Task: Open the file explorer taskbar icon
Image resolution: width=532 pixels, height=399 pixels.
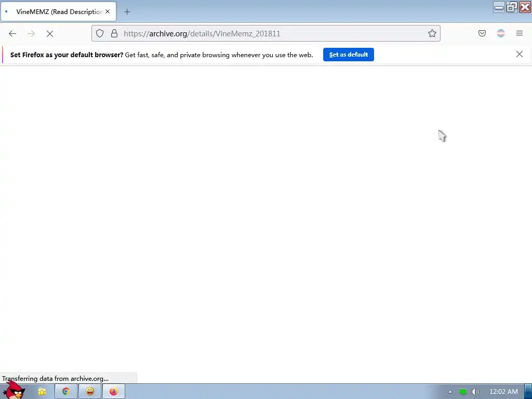Action: 42,392
